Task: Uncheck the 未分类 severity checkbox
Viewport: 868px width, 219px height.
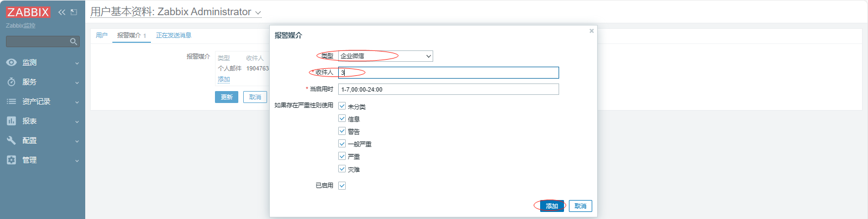Action: pyautogui.click(x=342, y=106)
